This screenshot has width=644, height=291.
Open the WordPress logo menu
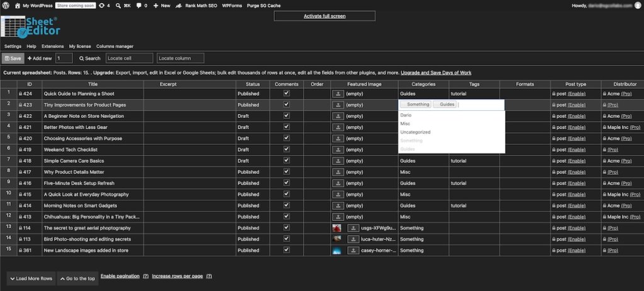pyautogui.click(x=6, y=6)
